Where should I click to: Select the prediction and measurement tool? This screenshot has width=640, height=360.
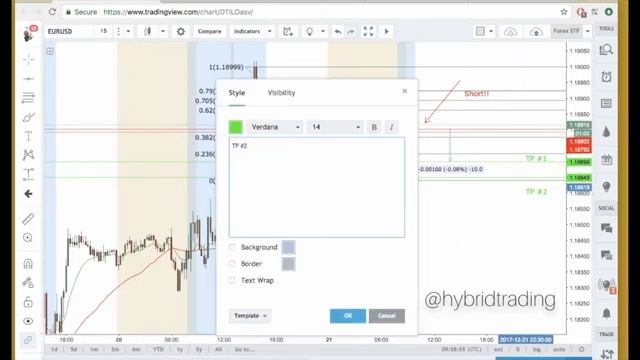point(28,174)
